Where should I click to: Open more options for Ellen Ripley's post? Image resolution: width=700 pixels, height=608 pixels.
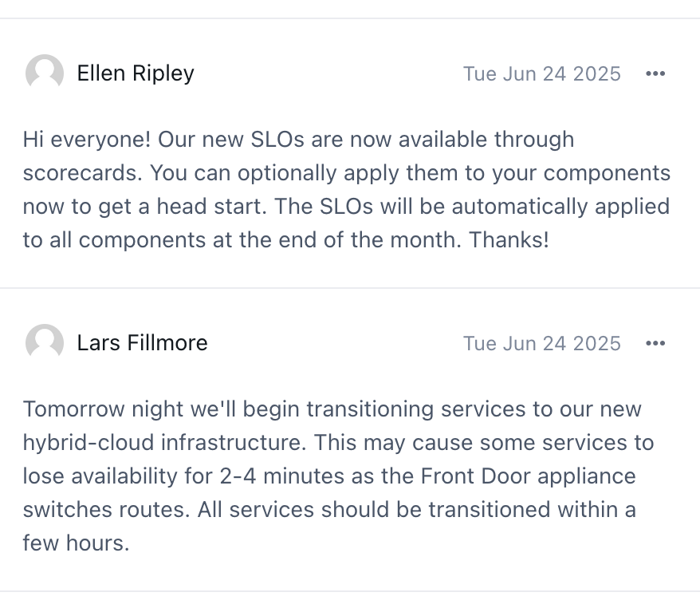[655, 73]
